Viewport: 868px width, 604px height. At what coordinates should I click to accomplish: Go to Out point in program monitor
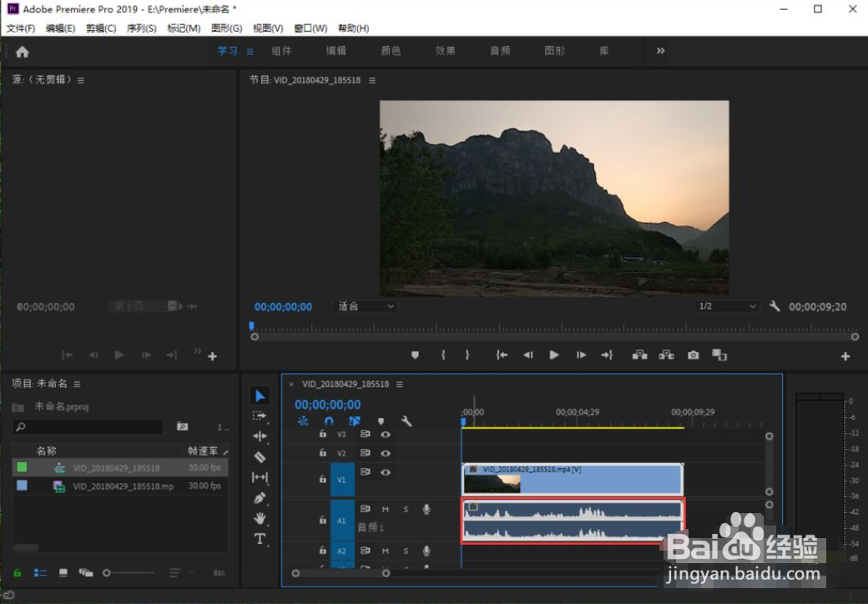pyautogui.click(x=607, y=355)
